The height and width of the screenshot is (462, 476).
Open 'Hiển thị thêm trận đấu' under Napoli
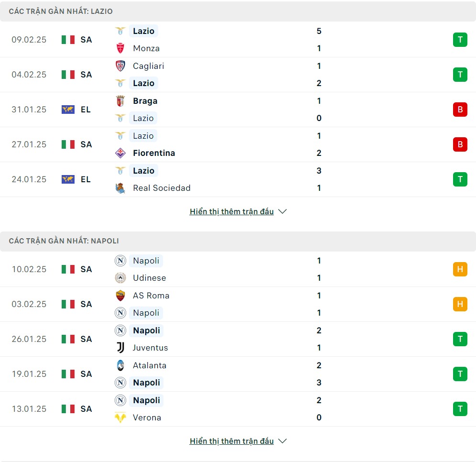pos(232,441)
